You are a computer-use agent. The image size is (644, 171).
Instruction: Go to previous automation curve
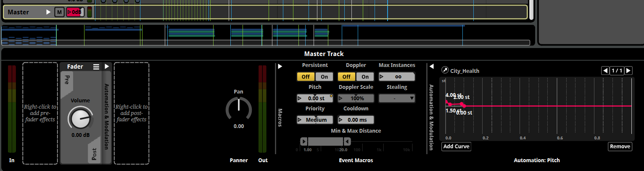pyautogui.click(x=605, y=70)
